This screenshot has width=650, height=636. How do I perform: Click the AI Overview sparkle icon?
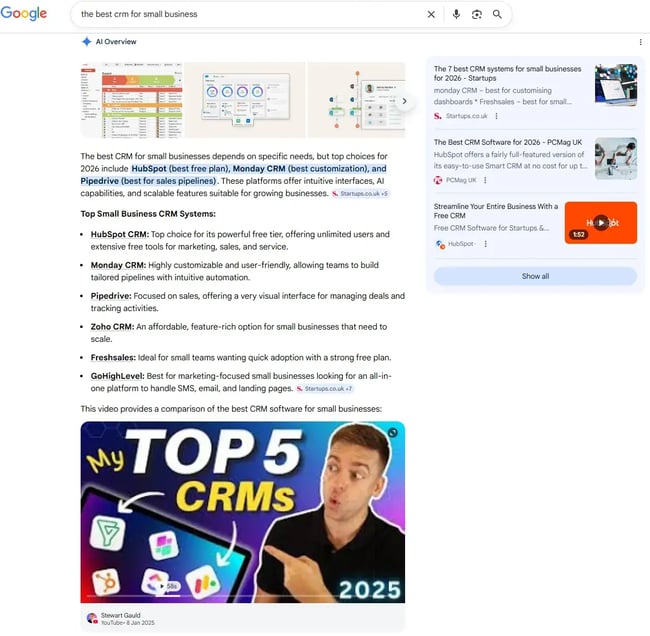tap(86, 41)
